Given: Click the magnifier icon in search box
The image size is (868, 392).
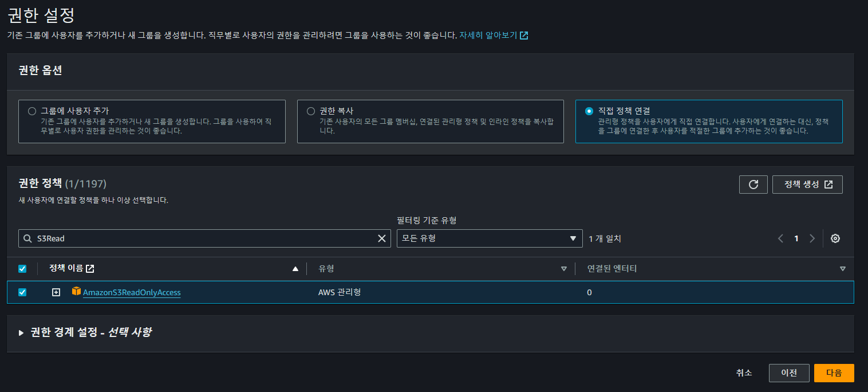Looking at the screenshot, I should click(27, 238).
